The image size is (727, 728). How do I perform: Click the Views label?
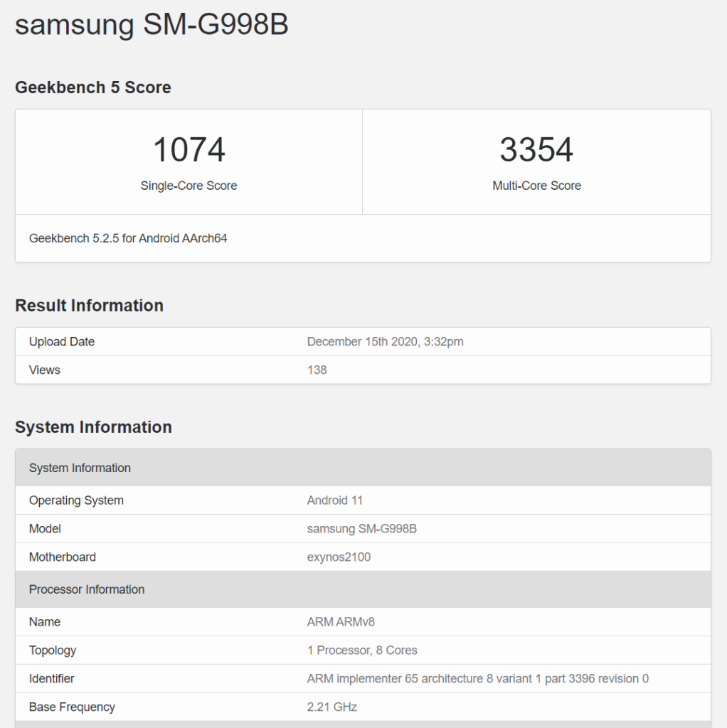(45, 370)
